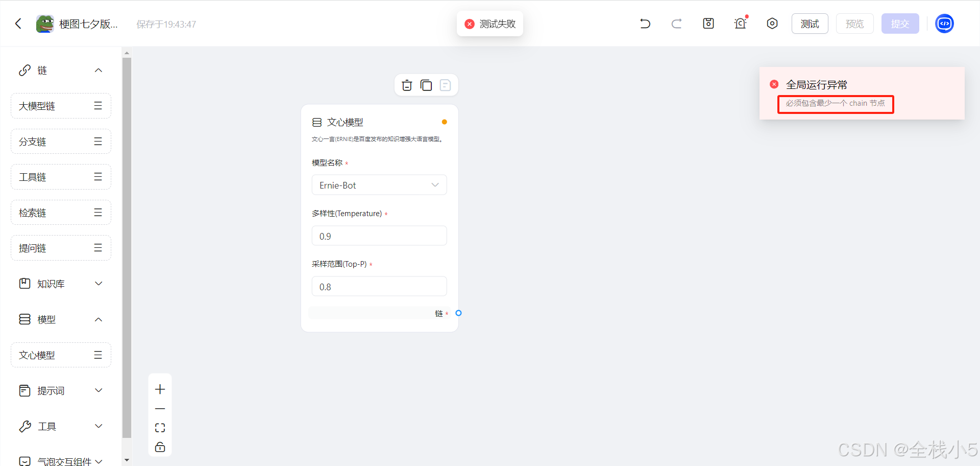Viewport: 980px width, 466px height.
Task: Click the Top-P field showing 0.8
Action: (379, 286)
